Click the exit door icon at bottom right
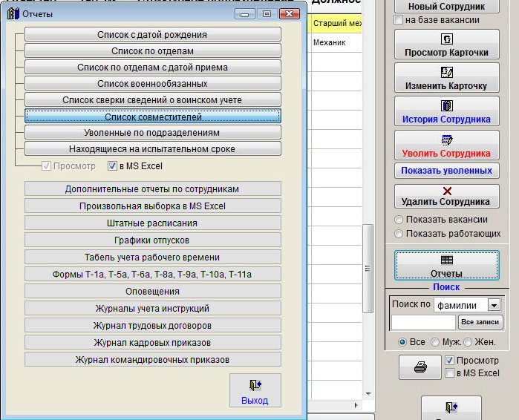The width and height of the screenshot is (519, 420). (451, 407)
